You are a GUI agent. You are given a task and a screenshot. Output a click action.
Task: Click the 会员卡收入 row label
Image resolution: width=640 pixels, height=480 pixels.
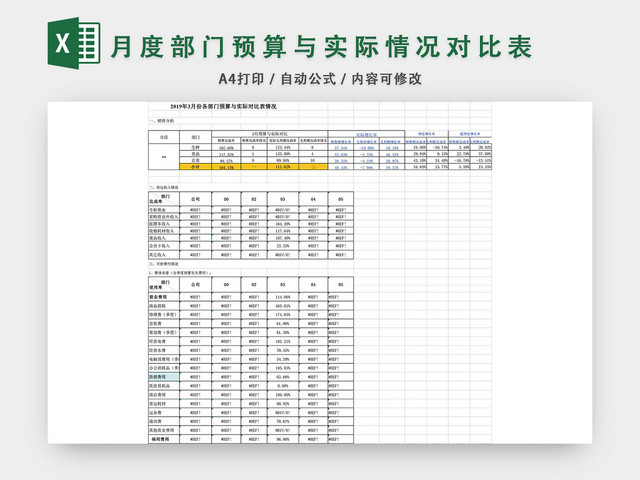(x=164, y=246)
